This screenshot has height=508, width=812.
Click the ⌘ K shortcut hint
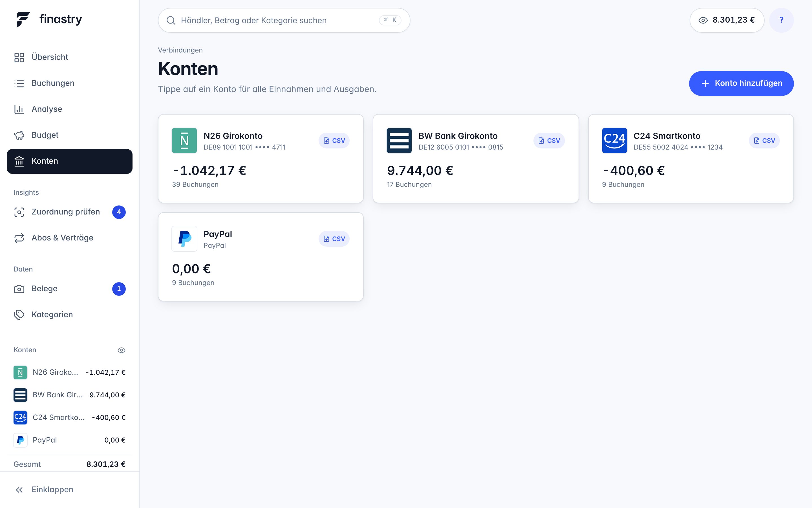(x=390, y=20)
